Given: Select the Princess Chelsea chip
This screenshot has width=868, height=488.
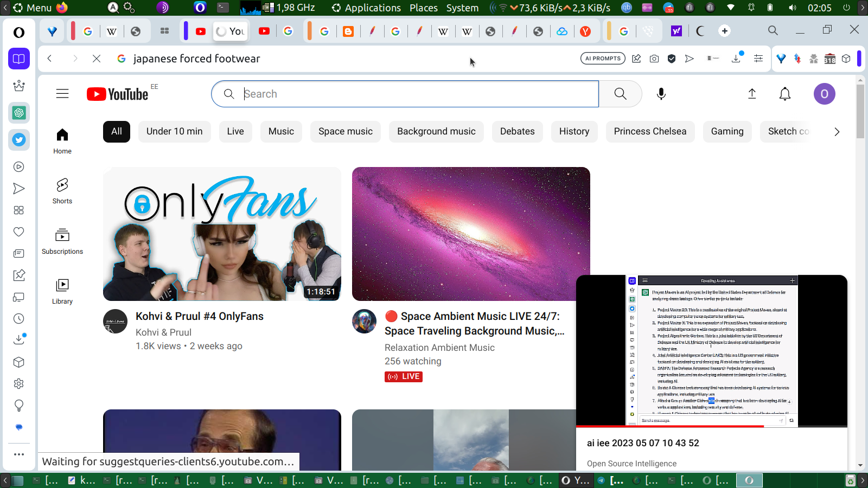Looking at the screenshot, I should [x=650, y=132].
